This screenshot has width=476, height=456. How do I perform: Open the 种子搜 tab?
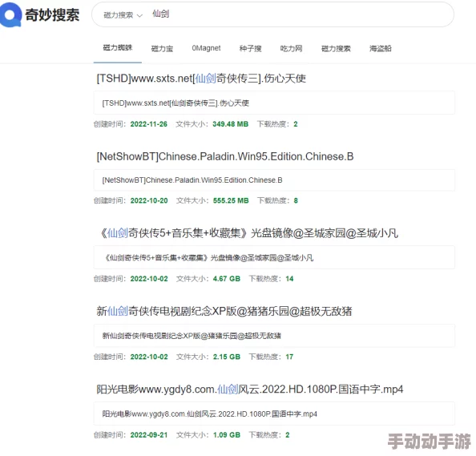click(250, 48)
